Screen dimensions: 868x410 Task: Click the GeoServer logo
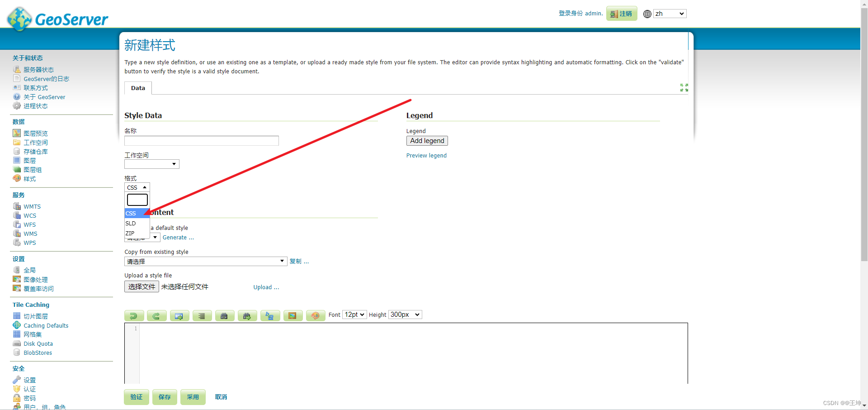coord(58,19)
